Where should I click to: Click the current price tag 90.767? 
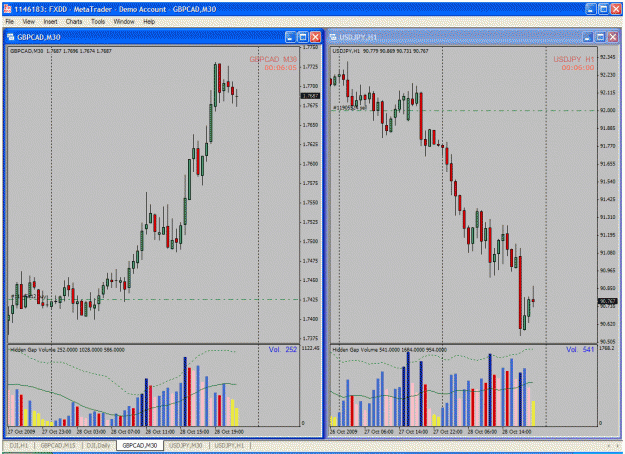point(608,301)
